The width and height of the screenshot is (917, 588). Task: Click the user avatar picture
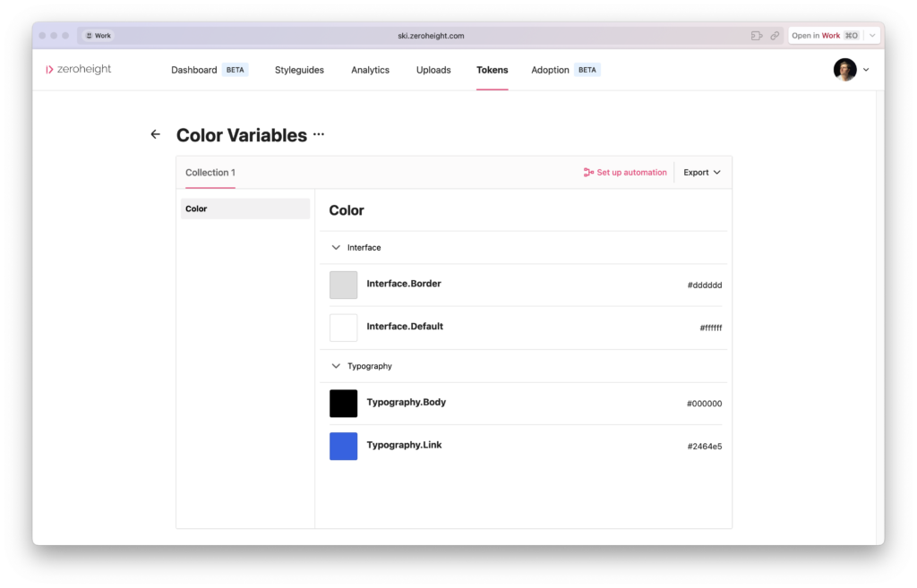844,70
